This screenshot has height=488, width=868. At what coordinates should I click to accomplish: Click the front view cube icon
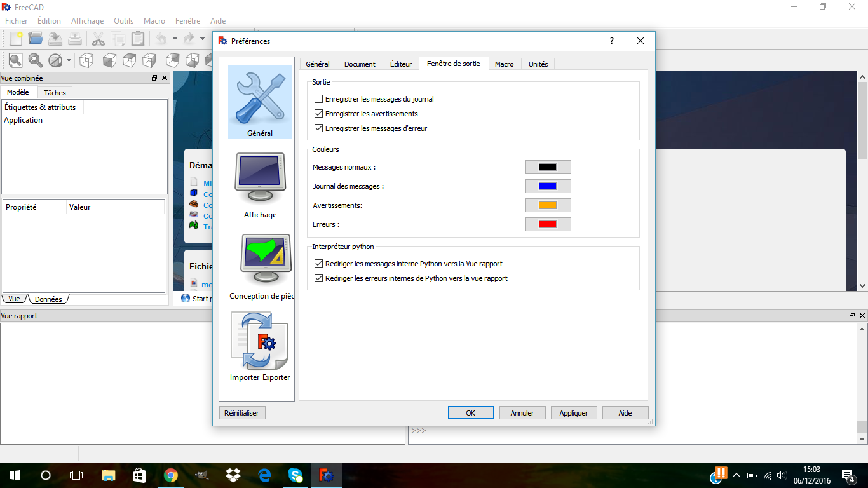click(109, 60)
